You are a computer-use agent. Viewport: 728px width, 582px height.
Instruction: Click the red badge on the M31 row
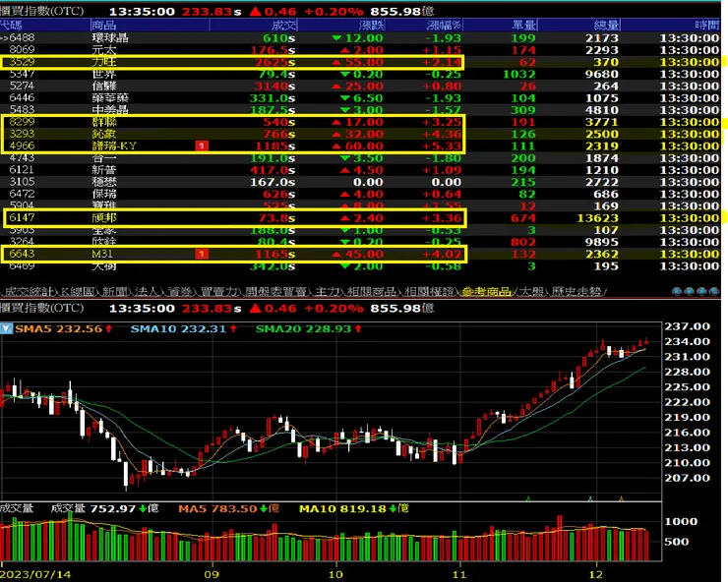[x=202, y=254]
